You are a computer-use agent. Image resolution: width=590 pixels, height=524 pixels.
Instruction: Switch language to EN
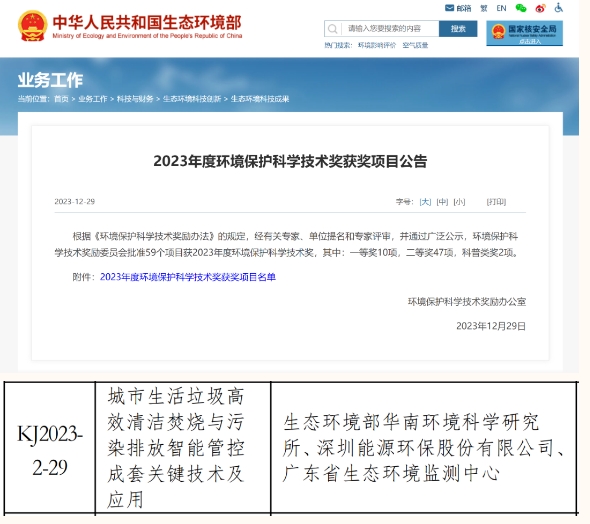(x=501, y=8)
